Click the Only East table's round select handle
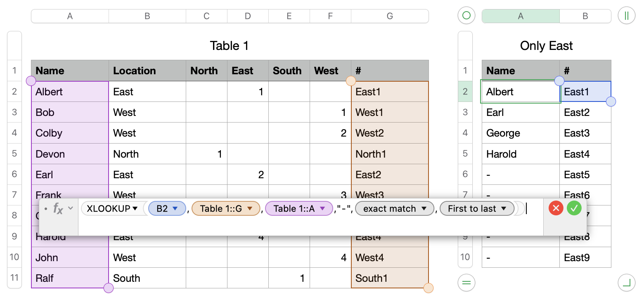Image resolution: width=644 pixels, height=302 pixels. click(x=466, y=16)
